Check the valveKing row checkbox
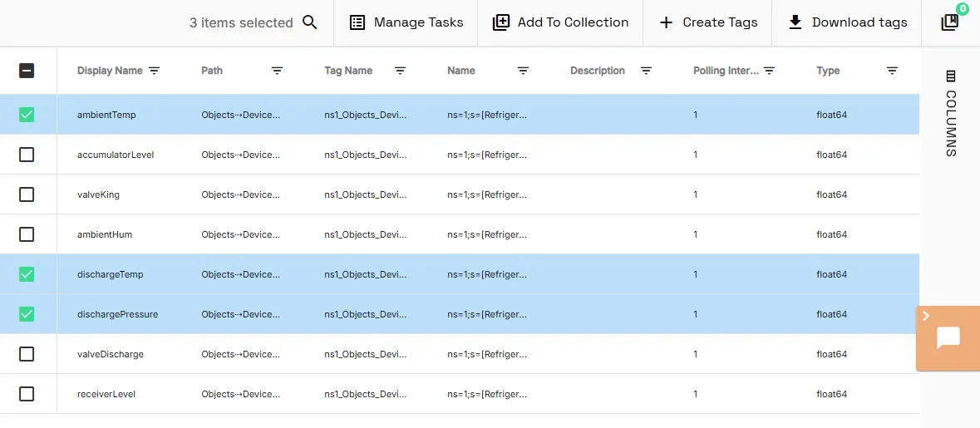The image size is (980, 428). tap(27, 194)
